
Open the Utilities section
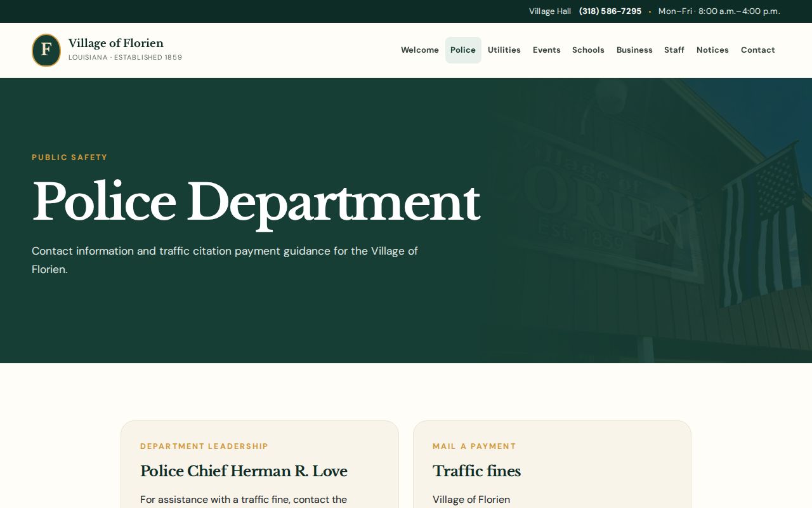(x=504, y=50)
